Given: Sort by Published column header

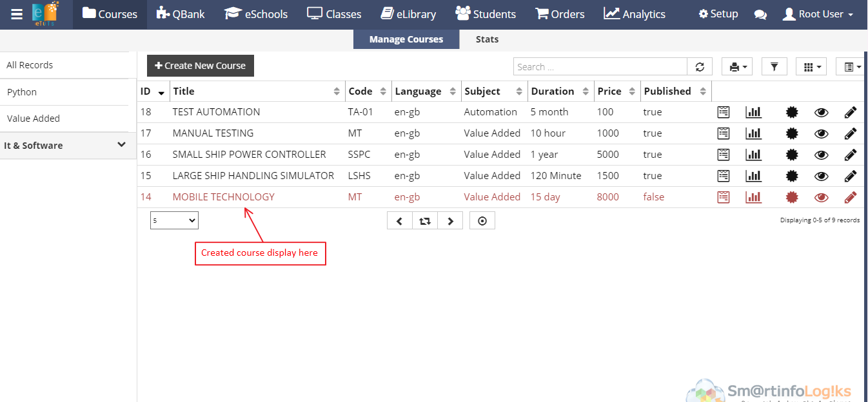Looking at the screenshot, I should coord(676,91).
